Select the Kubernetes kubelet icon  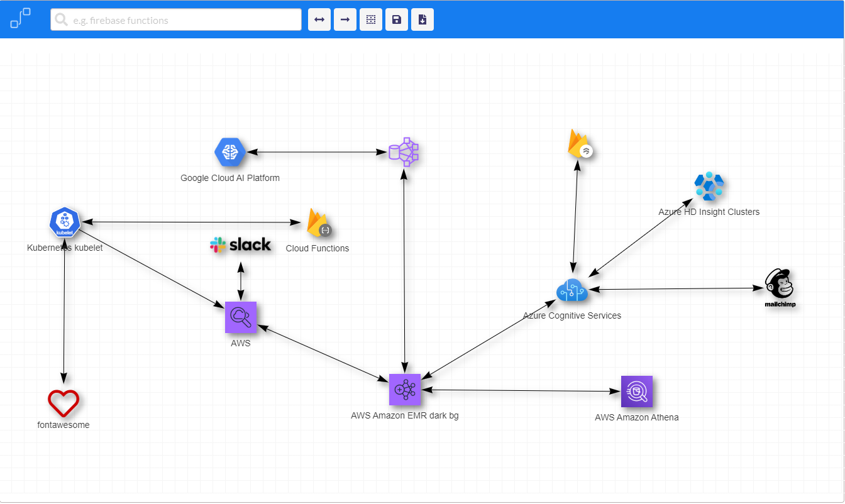(65, 222)
